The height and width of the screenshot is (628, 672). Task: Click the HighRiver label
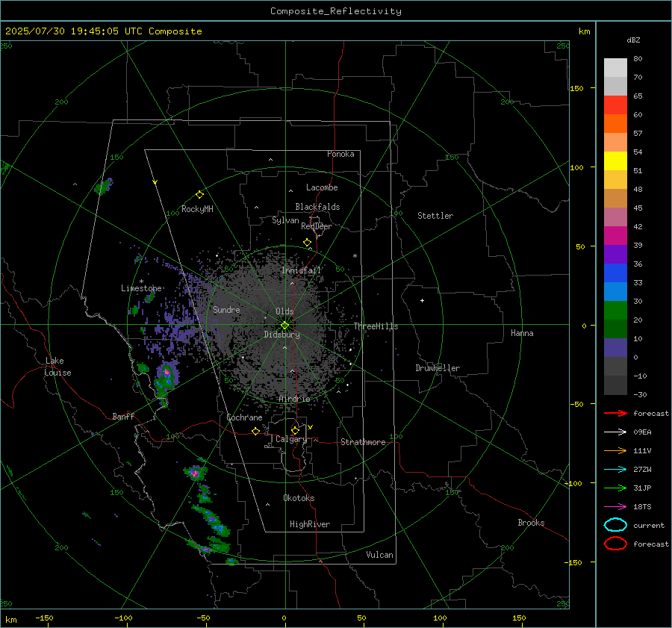click(310, 524)
